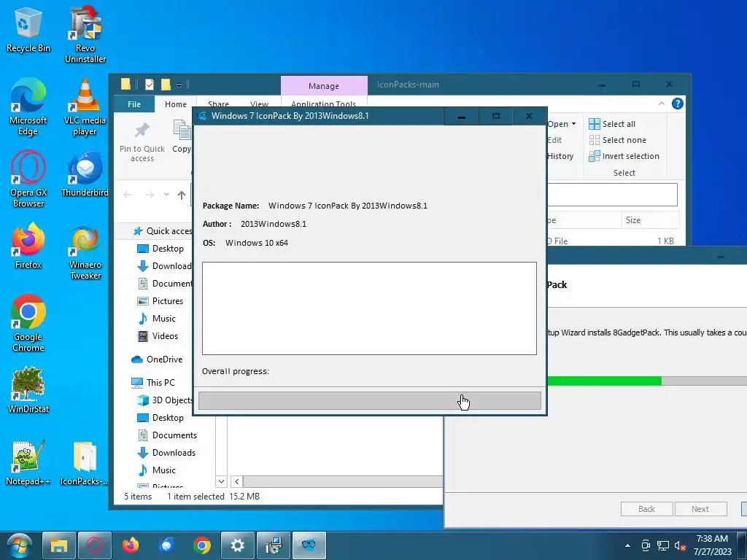This screenshot has height=560, width=747.
Task: Click installer setup icon in the taskbar
Action: click(x=274, y=545)
